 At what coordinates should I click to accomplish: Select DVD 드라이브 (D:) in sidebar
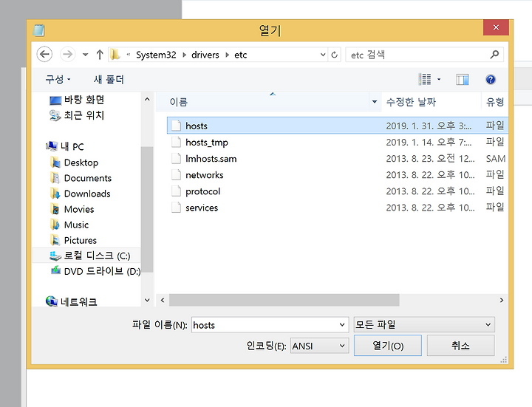point(95,271)
